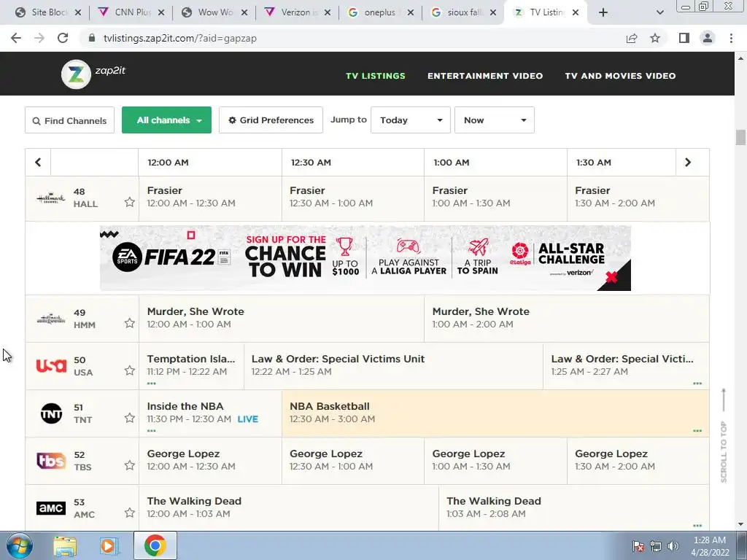Expand the All channels dropdown
747x560 pixels.
click(166, 120)
